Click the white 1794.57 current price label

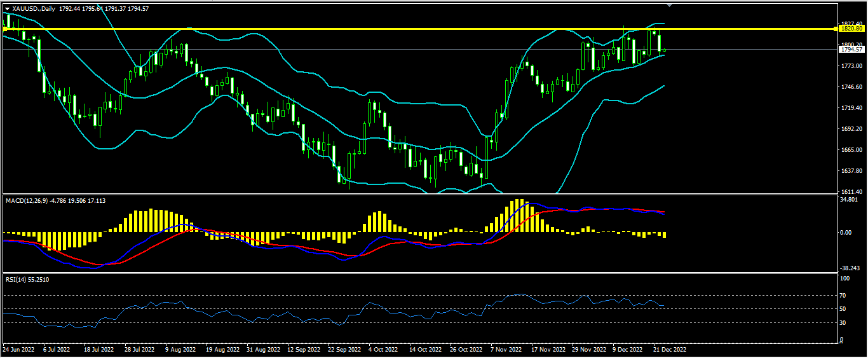pyautogui.click(x=851, y=49)
